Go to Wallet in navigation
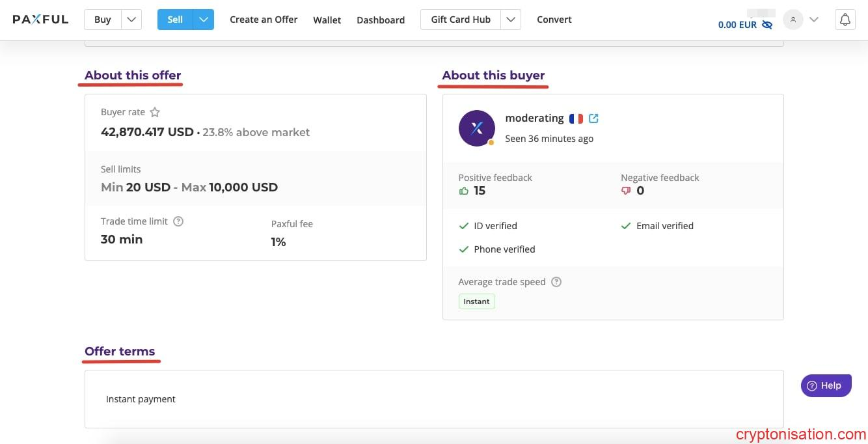The height and width of the screenshot is (444, 868). (x=327, y=20)
